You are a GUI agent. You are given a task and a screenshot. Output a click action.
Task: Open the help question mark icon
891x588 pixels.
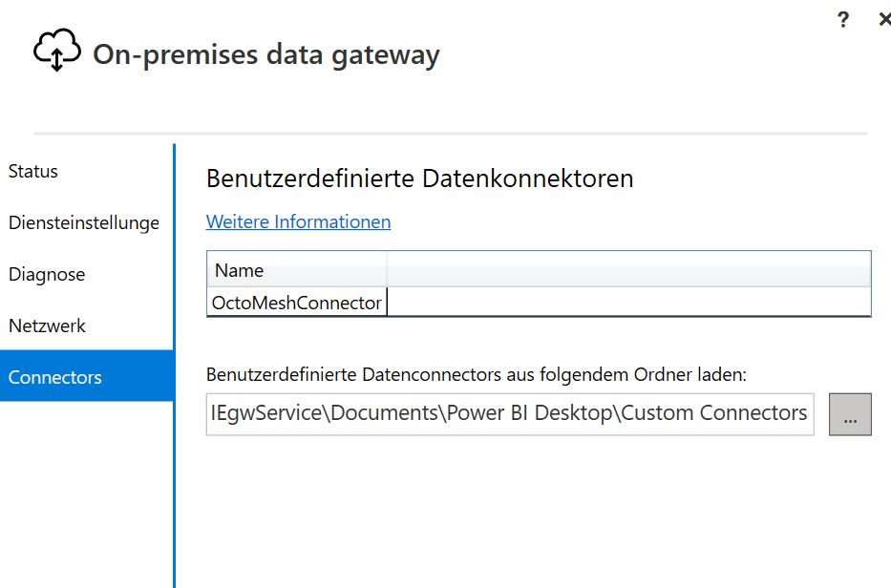(x=843, y=18)
